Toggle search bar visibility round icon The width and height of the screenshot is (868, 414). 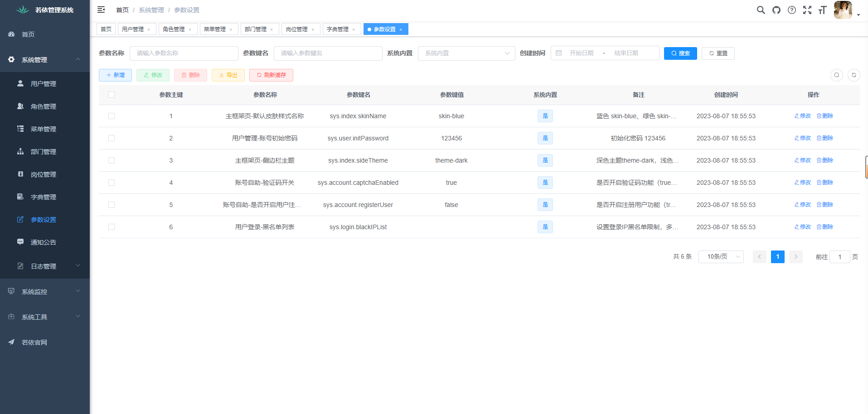click(837, 75)
